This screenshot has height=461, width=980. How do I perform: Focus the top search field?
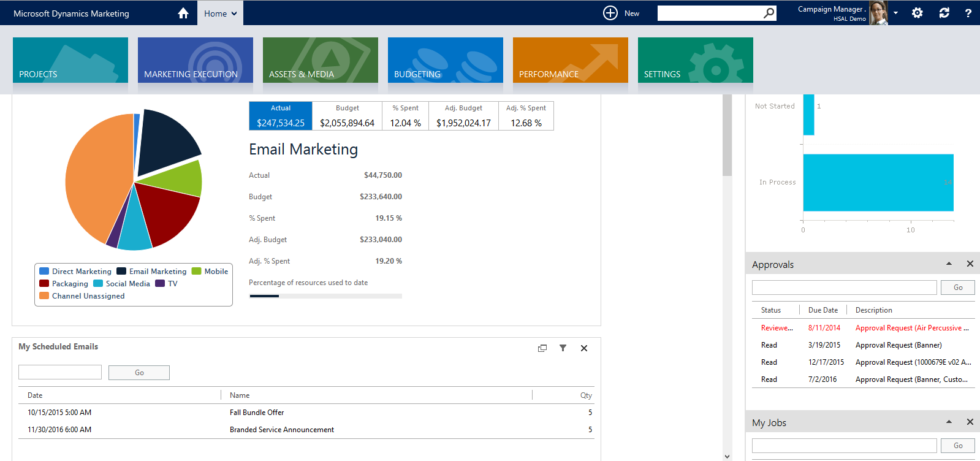(710, 13)
